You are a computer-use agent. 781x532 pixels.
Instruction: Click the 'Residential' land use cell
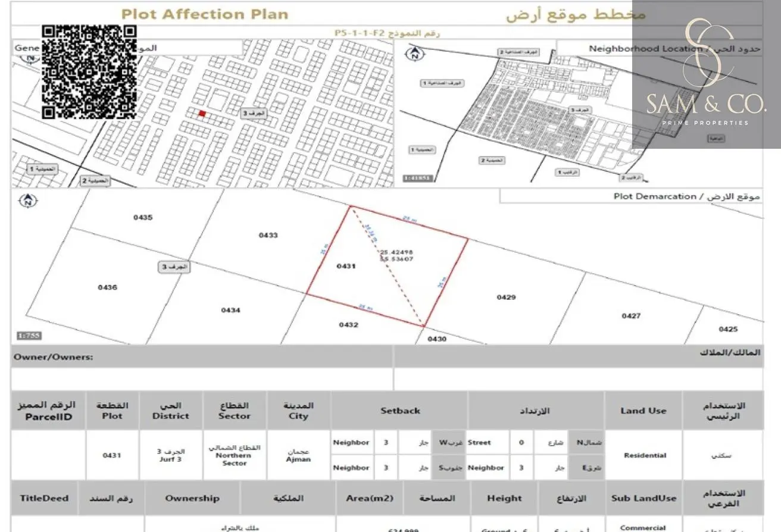pyautogui.click(x=645, y=455)
